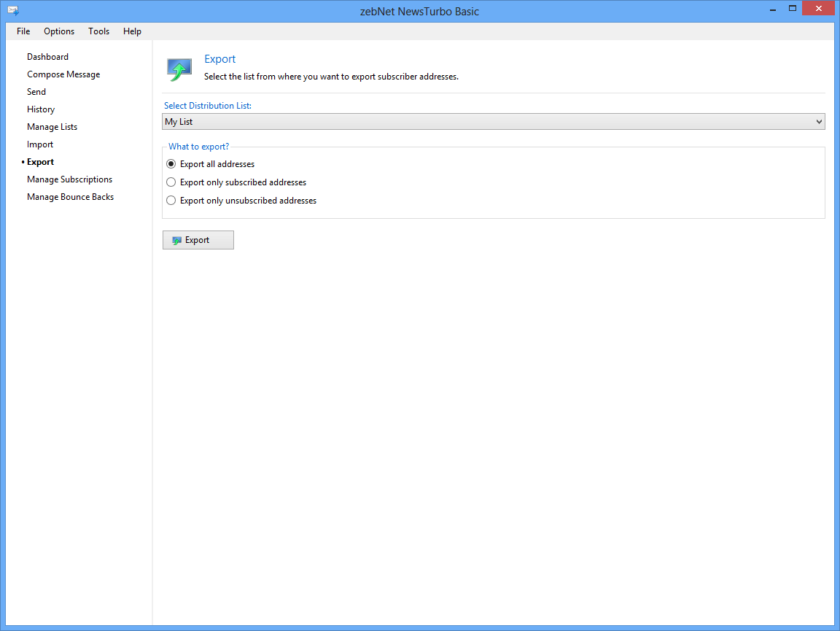Open the Help menu

132,31
